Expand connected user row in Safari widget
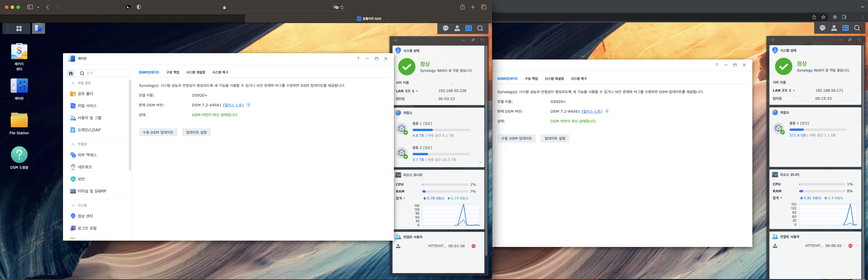Screen dimensions: 868x280 480,246
